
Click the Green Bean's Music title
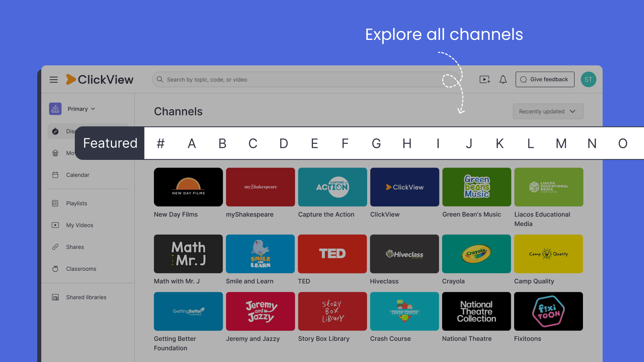[472, 215]
